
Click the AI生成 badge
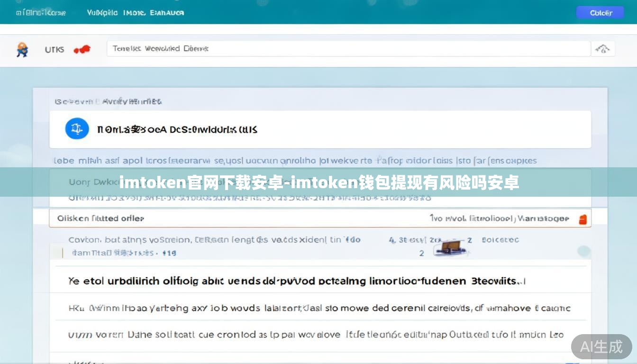(x=601, y=346)
